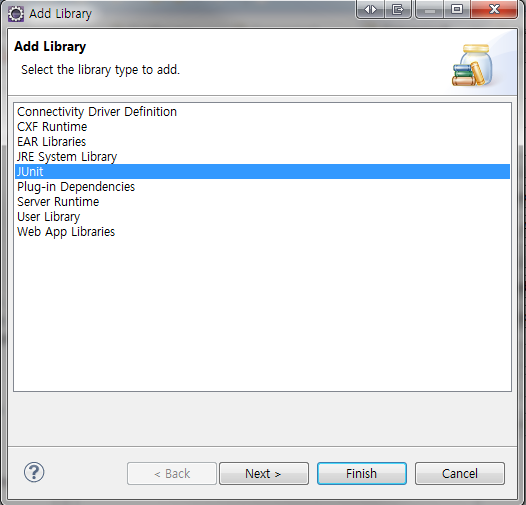The height and width of the screenshot is (505, 526).
Task: Select the highlighted JUnit entry
Action: tap(262, 171)
